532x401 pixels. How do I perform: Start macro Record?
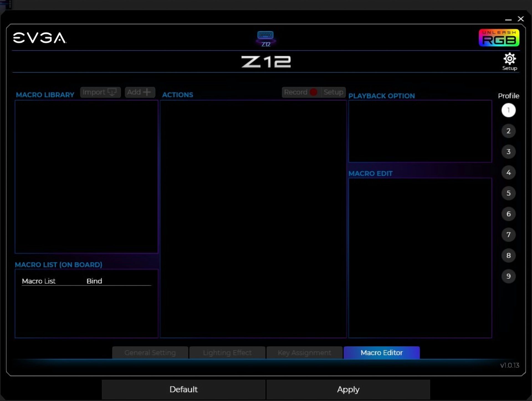[x=301, y=92]
